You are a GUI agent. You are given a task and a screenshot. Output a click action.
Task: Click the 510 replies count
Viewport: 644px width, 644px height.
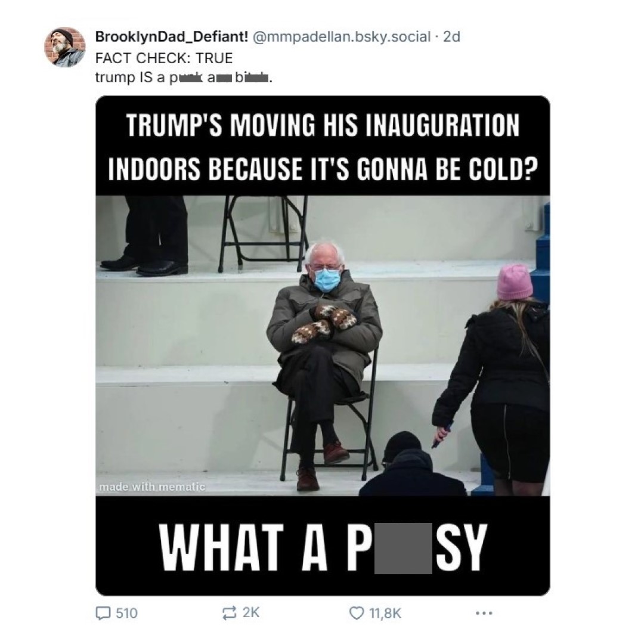click(126, 613)
